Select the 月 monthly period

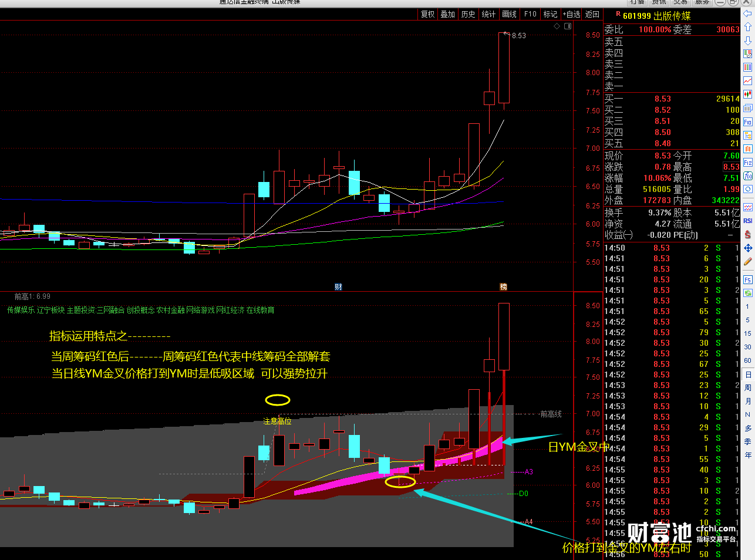pyautogui.click(x=748, y=402)
